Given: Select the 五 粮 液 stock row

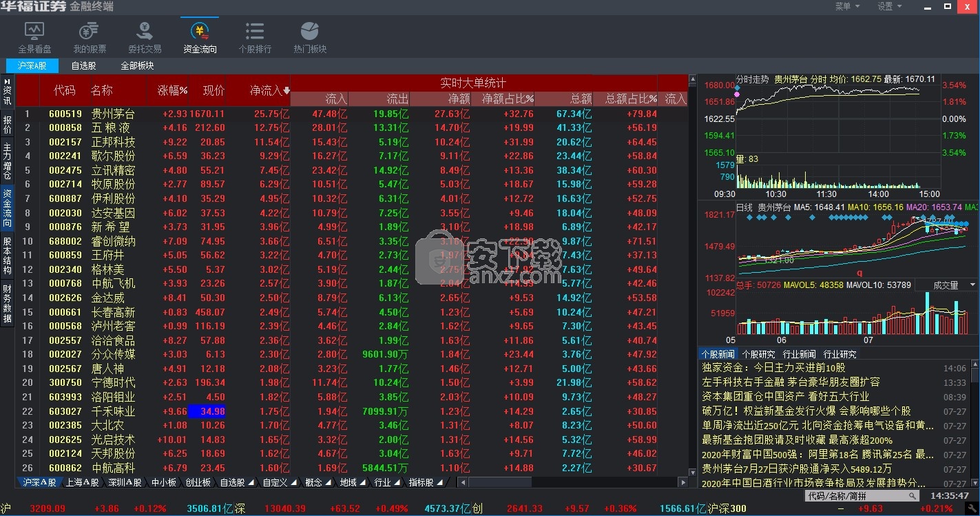Looking at the screenshot, I should pyautogui.click(x=351, y=127).
